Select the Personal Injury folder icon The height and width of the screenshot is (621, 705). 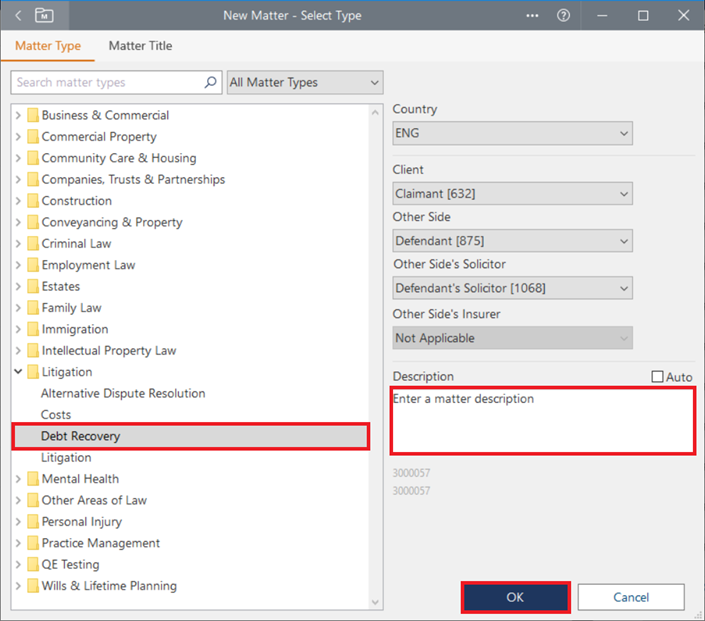33,522
